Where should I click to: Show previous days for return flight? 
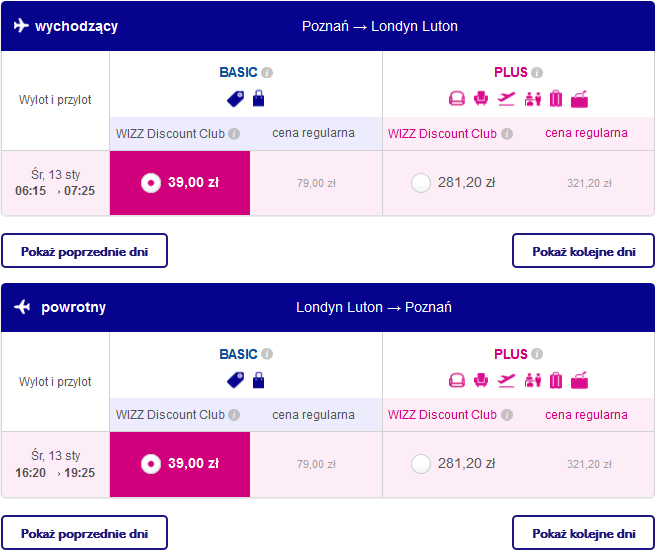[x=84, y=533]
